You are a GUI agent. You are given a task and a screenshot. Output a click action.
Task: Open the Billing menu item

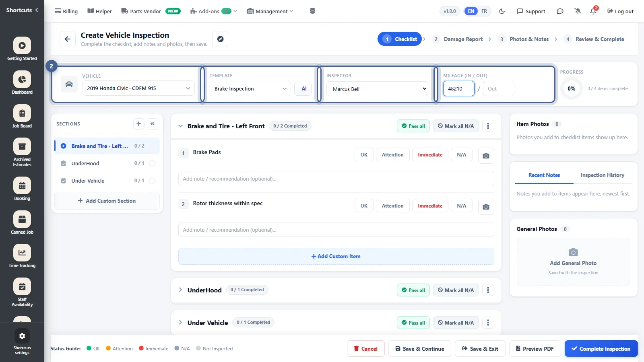pos(66,11)
